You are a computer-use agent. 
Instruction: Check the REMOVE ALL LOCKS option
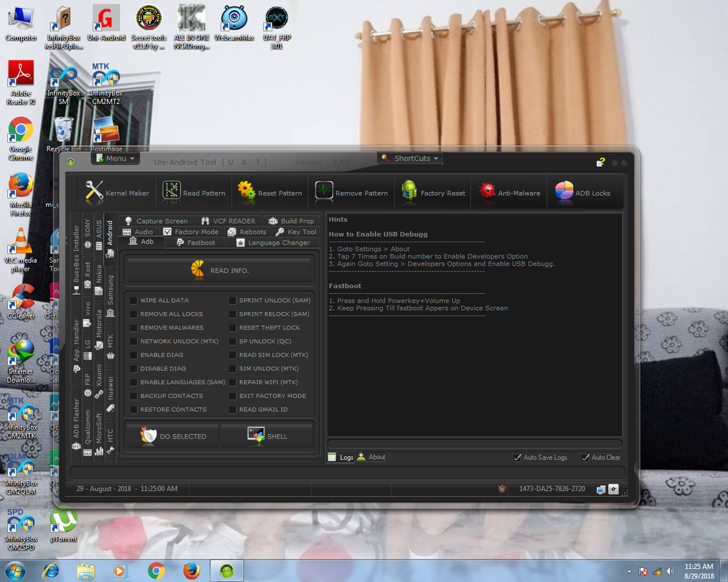click(x=134, y=314)
